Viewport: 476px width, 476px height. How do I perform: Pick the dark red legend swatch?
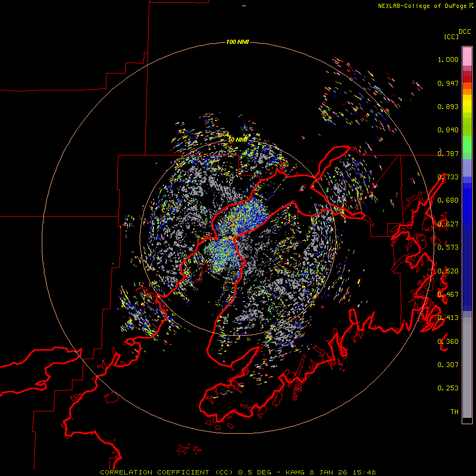467,79
